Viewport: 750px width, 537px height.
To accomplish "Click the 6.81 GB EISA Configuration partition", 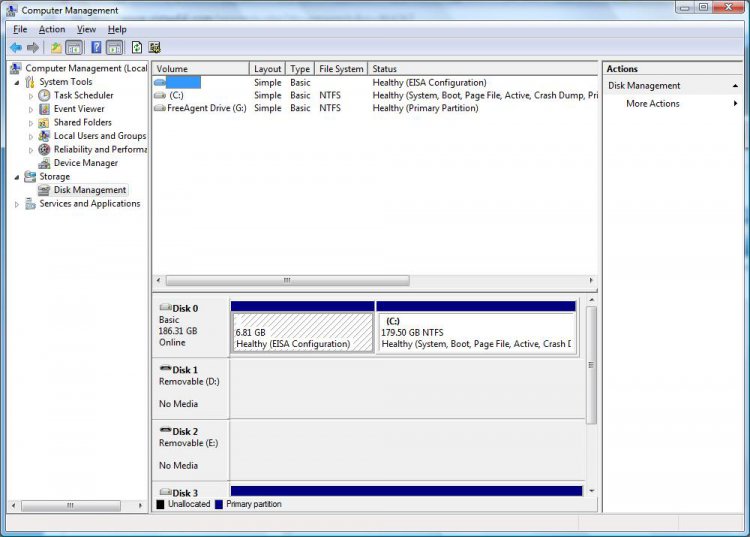I will point(302,332).
